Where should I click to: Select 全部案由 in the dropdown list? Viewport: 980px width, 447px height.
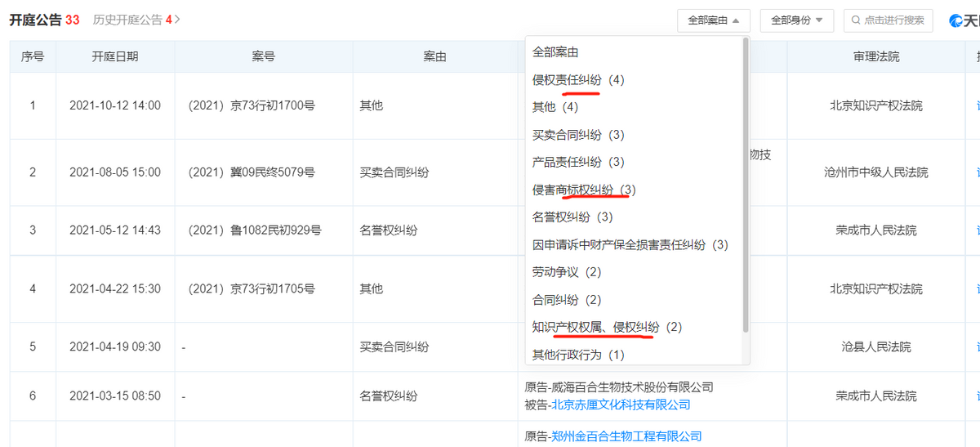[x=555, y=51]
